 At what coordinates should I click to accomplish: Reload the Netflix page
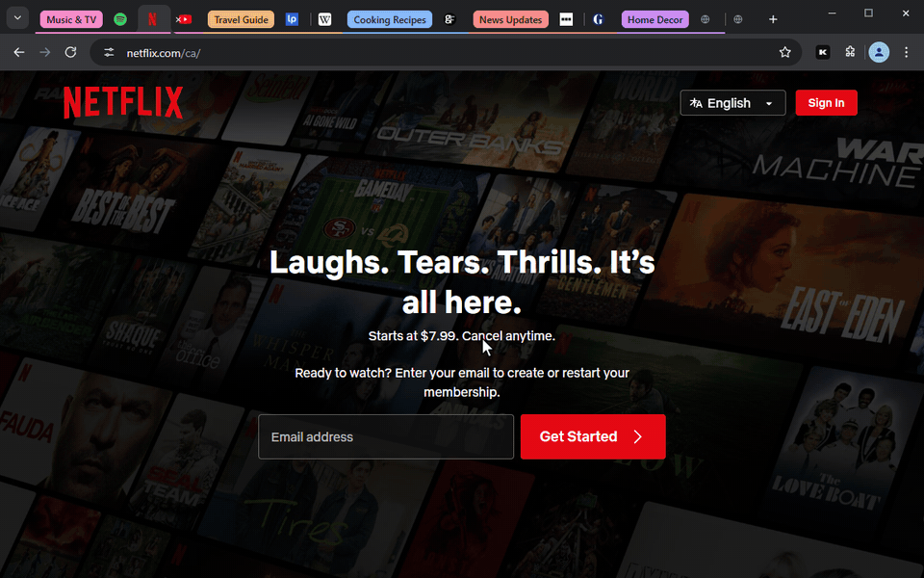pos(70,52)
